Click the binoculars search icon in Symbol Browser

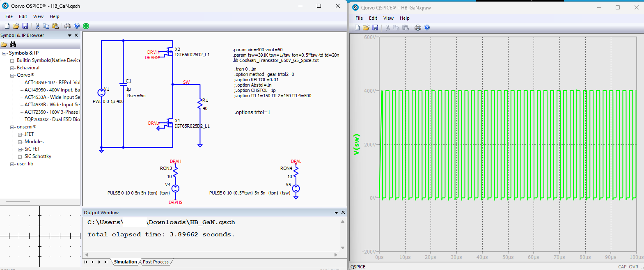pyautogui.click(x=13, y=44)
